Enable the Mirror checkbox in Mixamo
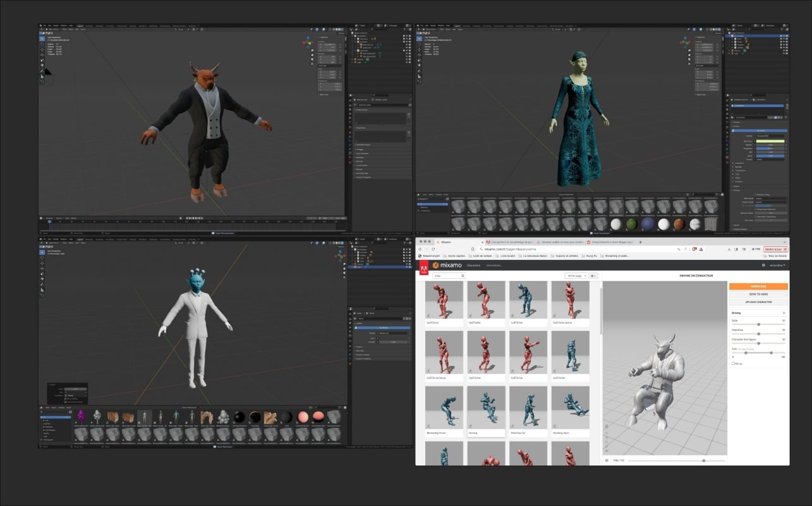 [x=733, y=364]
